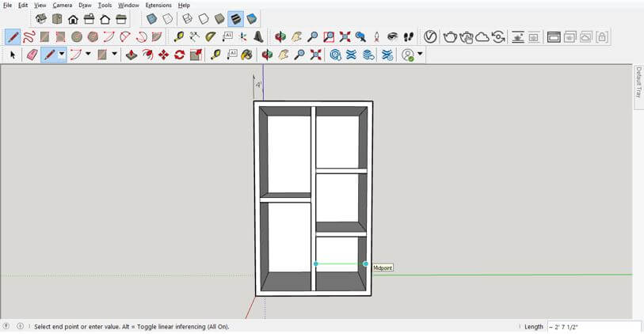644x334 pixels.
Task: Open the View menu
Action: click(40, 6)
